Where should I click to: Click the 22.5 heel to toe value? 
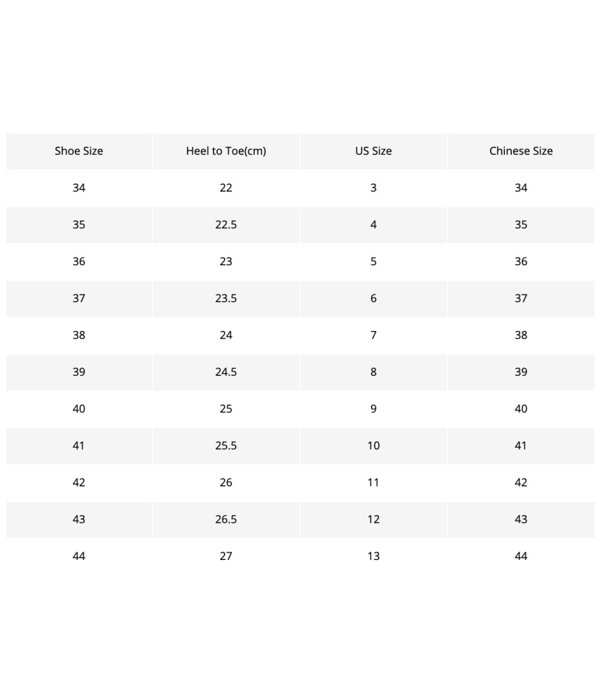click(x=226, y=225)
